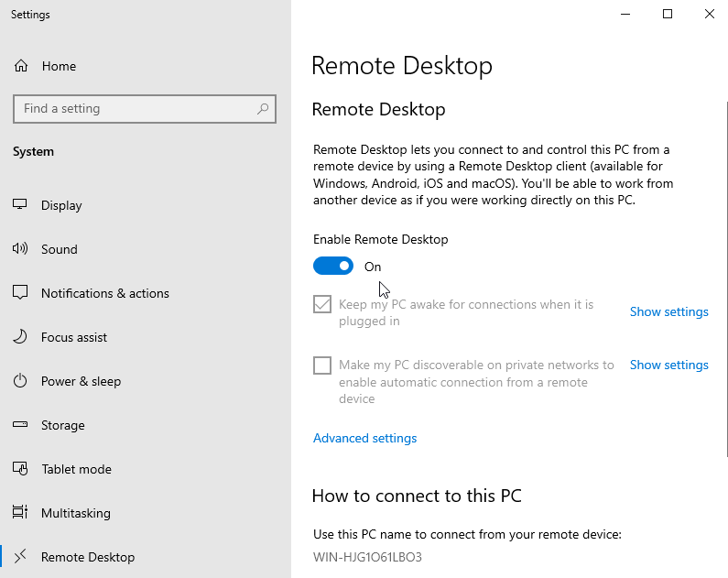Click the Multitasking icon
This screenshot has height=578, width=728.
[x=20, y=512]
